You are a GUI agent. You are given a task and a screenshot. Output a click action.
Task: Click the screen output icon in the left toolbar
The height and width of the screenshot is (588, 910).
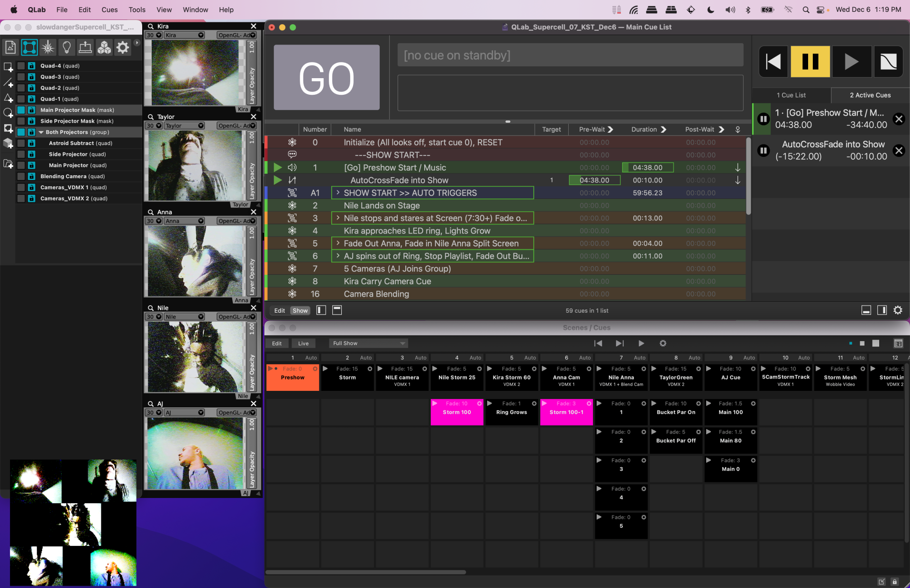85,47
